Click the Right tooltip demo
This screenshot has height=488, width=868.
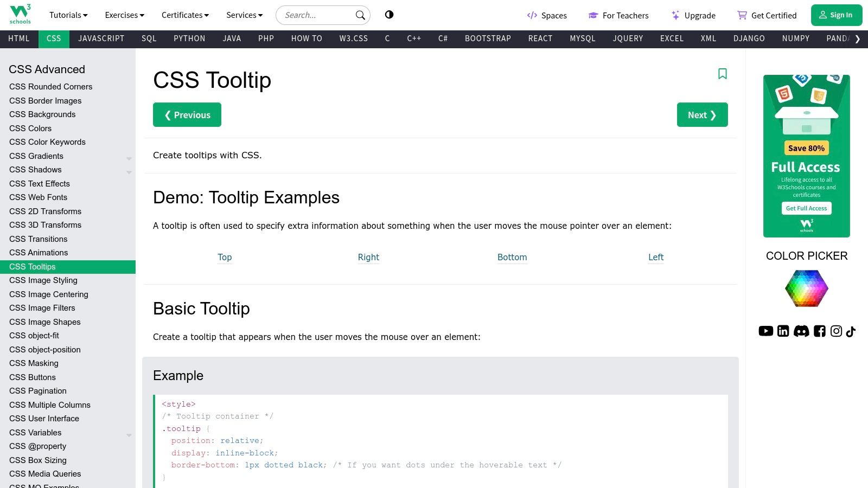click(x=368, y=258)
